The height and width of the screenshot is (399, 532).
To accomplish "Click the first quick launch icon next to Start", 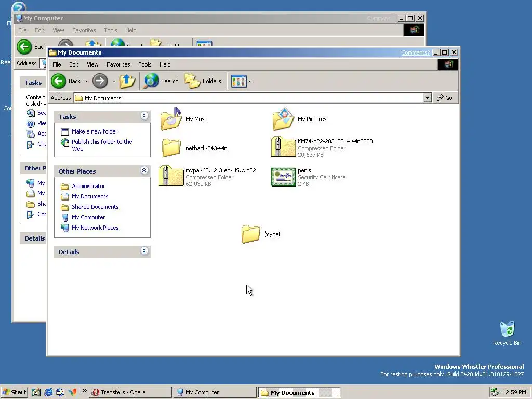I will 36,392.
